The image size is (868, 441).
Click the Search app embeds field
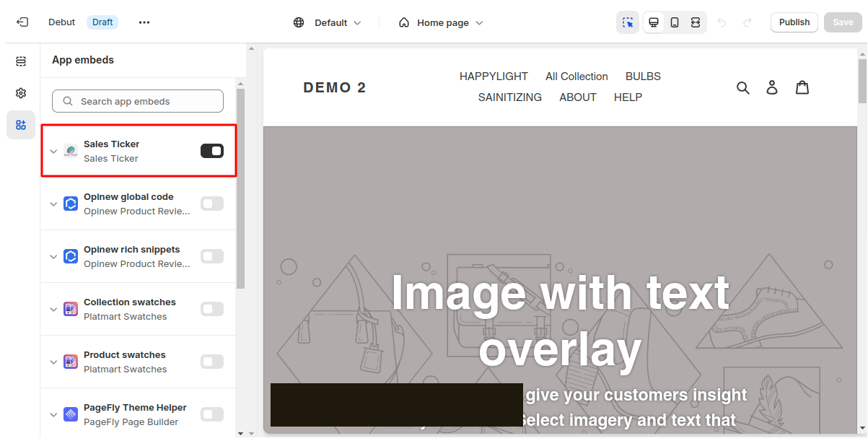(138, 101)
